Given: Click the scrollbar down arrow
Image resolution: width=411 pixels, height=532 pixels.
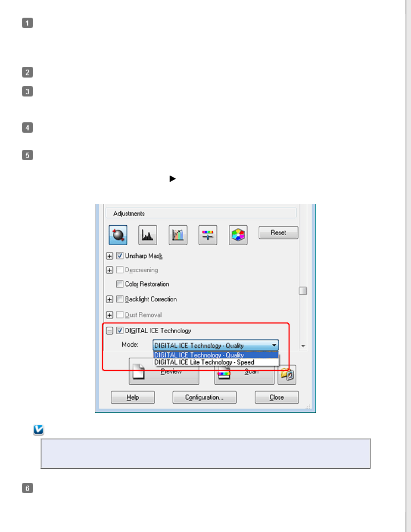Looking at the screenshot, I should tap(303, 346).
